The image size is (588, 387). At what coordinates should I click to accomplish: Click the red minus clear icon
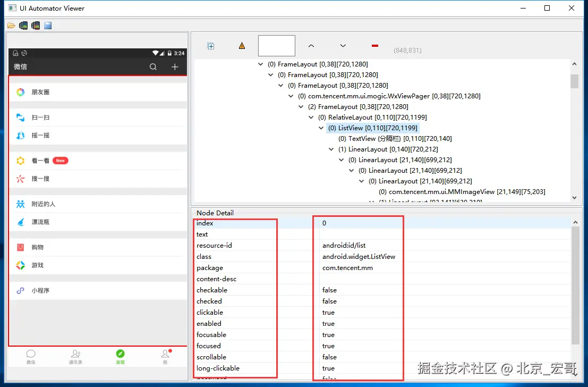pos(374,46)
